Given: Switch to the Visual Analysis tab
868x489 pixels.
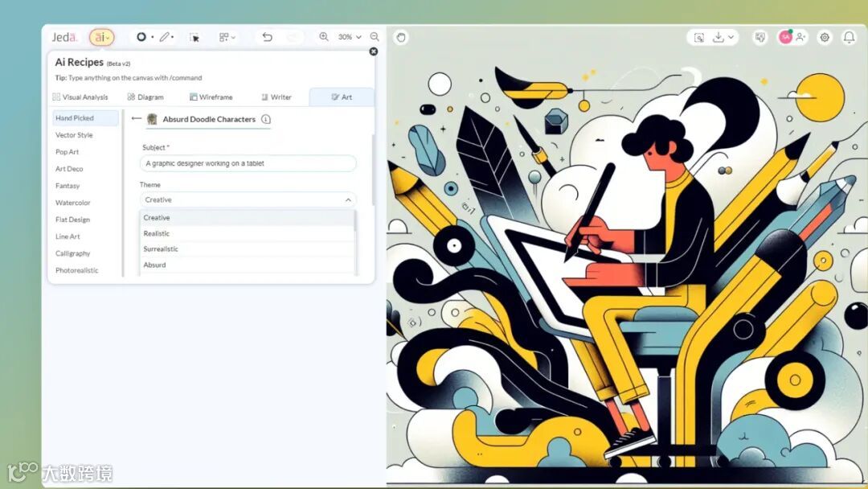Looking at the screenshot, I should pyautogui.click(x=80, y=97).
